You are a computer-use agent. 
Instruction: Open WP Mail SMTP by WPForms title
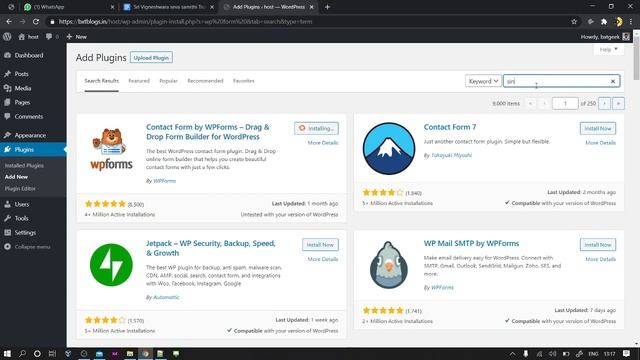471,244
